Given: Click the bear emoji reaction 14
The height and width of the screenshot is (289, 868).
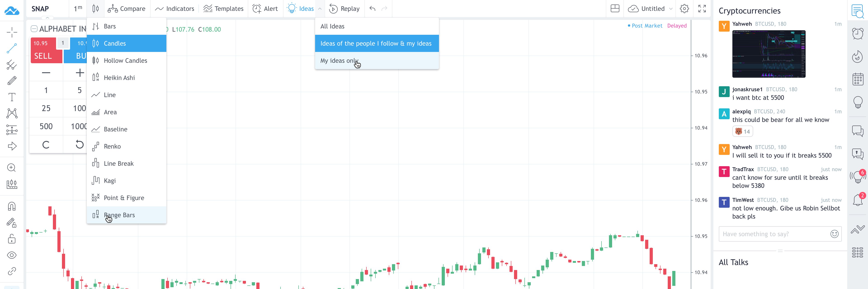Looking at the screenshot, I should pos(742,132).
